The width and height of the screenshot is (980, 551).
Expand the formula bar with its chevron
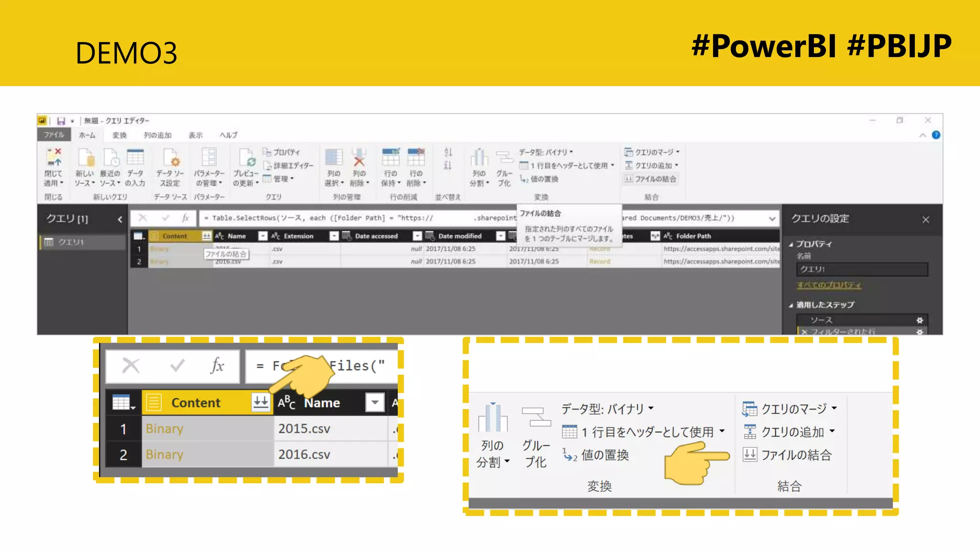pos(772,219)
